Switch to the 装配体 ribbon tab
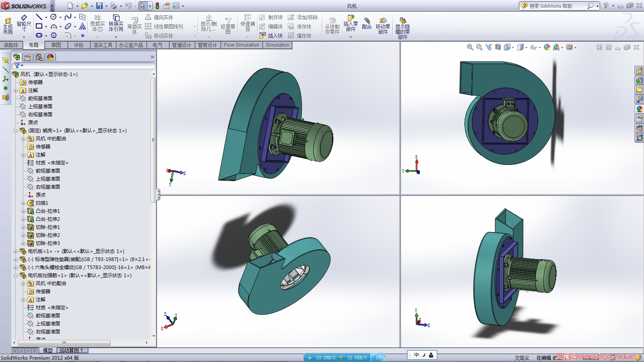Image resolution: width=644 pixels, height=362 pixels. coord(11,45)
